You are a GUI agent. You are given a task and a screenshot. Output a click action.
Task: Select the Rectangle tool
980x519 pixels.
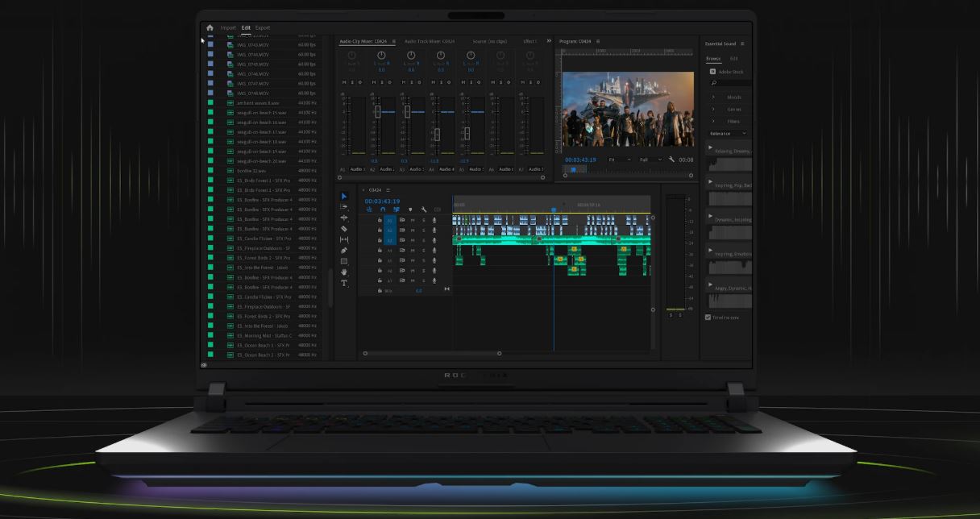coord(344,261)
